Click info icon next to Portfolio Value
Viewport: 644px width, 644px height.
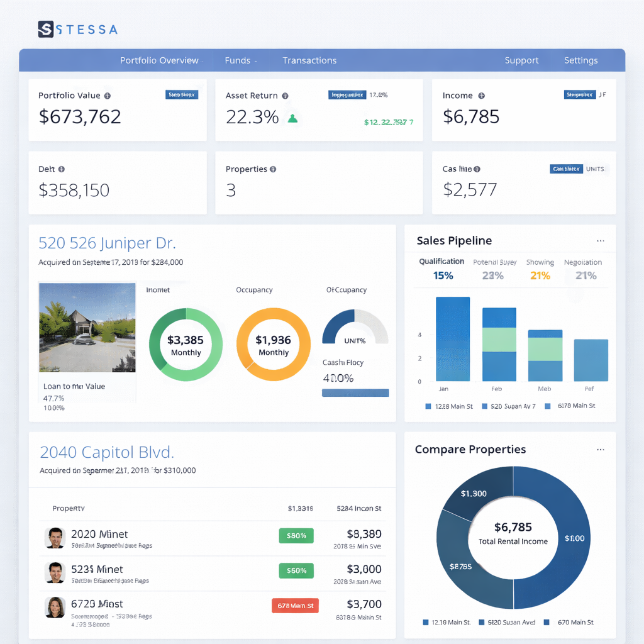click(108, 96)
